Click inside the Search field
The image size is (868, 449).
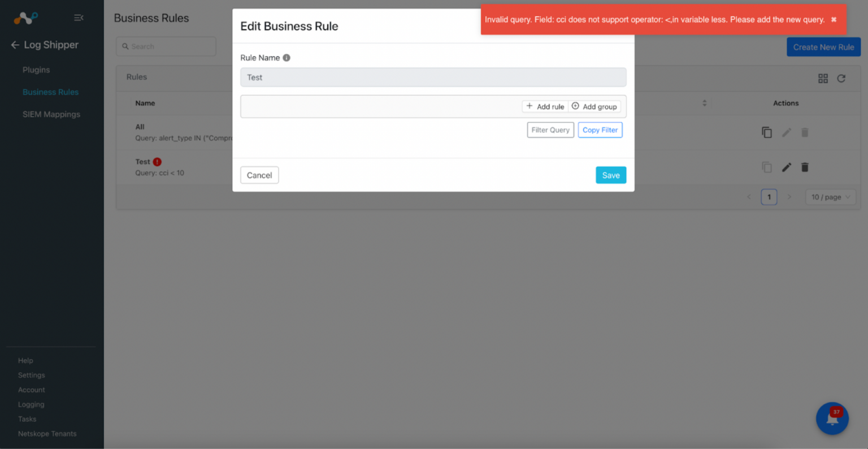(166, 46)
